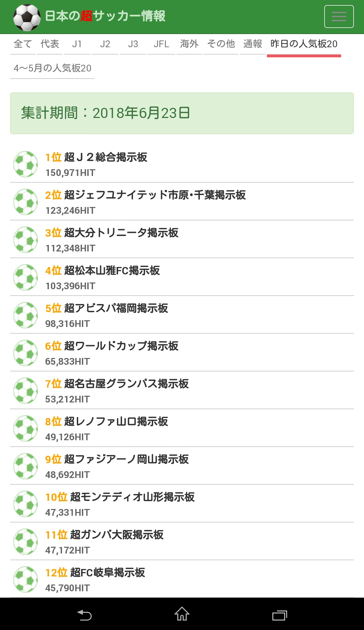Tap ball icon beside 超ガンバ大阪掲示板
364x630 pixels.
click(x=26, y=542)
